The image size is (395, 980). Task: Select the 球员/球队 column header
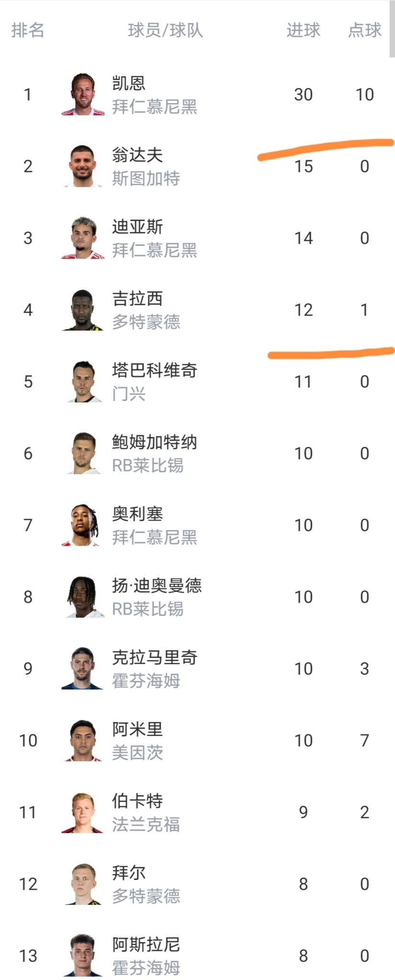165,30
